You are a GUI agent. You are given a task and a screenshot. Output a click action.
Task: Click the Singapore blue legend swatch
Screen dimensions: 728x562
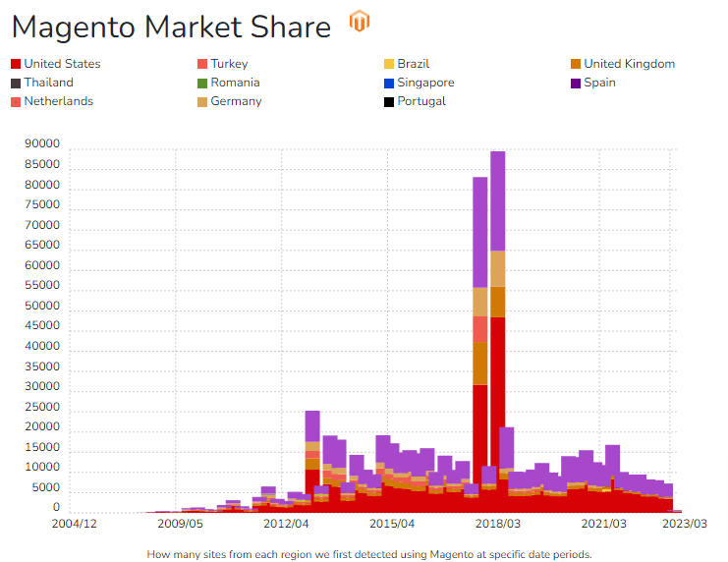pos(389,84)
